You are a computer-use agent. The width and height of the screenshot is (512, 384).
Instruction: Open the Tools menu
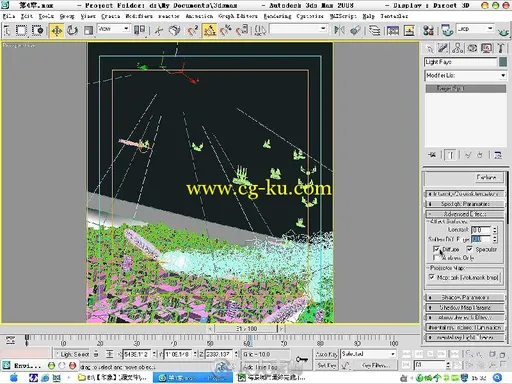coord(46,16)
